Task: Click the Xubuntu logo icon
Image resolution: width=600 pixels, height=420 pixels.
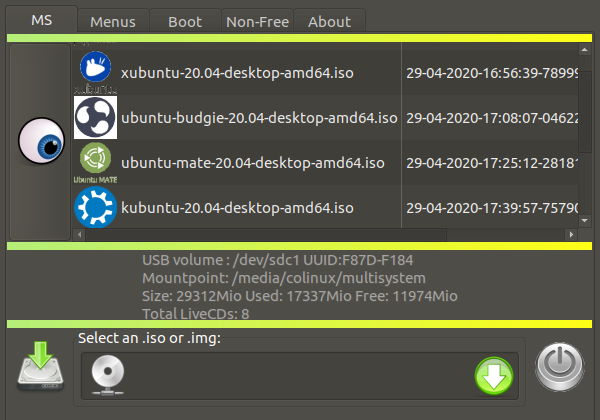Action: pos(96,72)
